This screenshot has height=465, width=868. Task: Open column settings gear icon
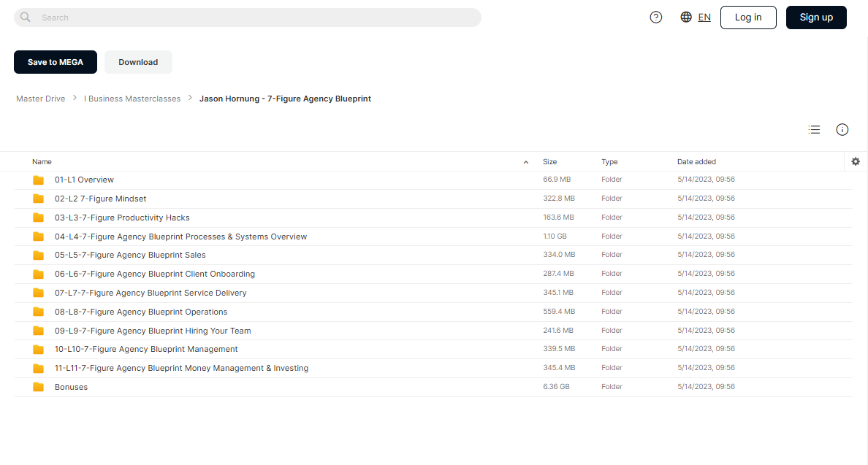click(856, 161)
